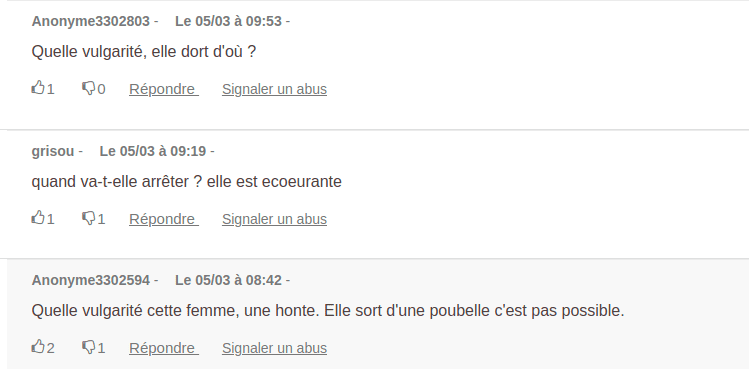
Task: Open Répondre for Anonyme3302594's comment
Action: [164, 348]
